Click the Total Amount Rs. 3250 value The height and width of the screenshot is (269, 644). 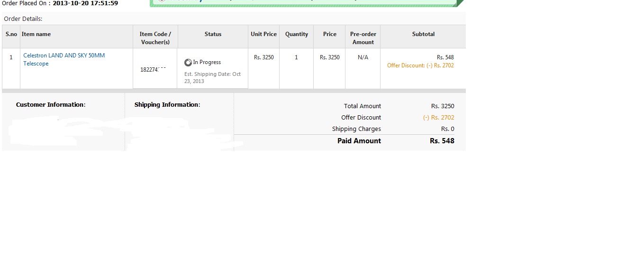pos(443,106)
